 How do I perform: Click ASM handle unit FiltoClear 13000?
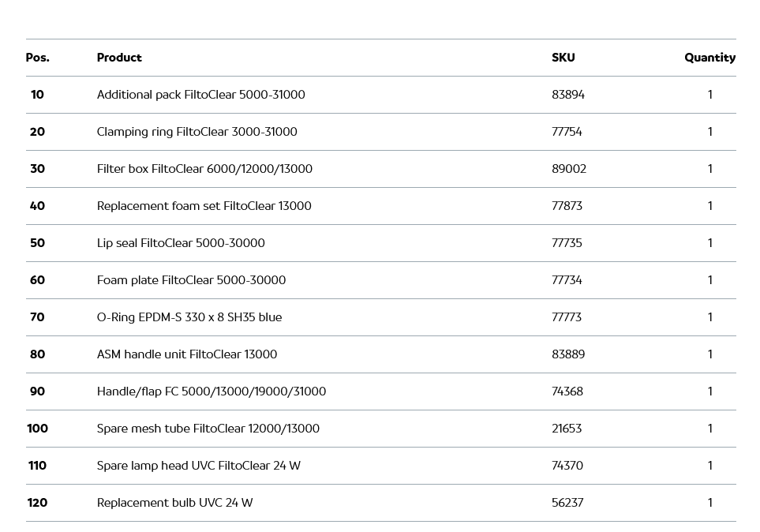tap(187, 354)
